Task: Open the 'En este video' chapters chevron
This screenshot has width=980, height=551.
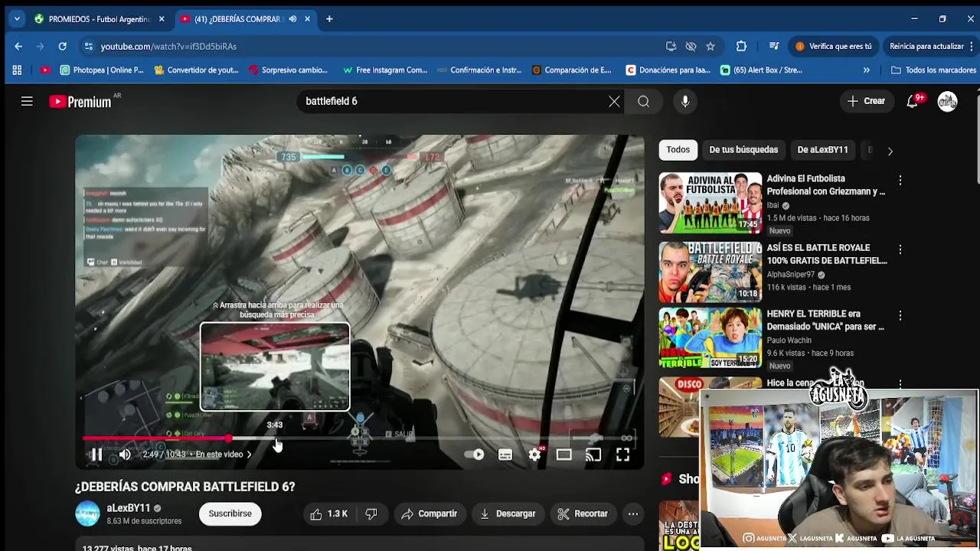Action: point(249,455)
